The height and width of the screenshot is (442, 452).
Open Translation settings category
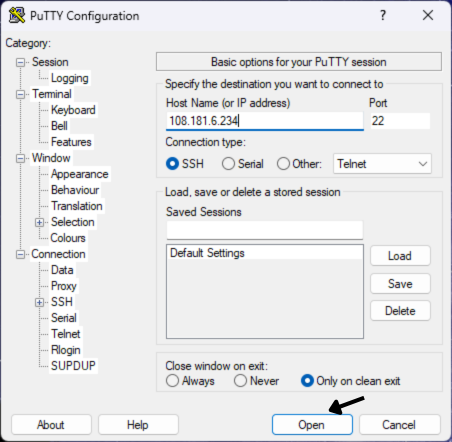tap(77, 206)
